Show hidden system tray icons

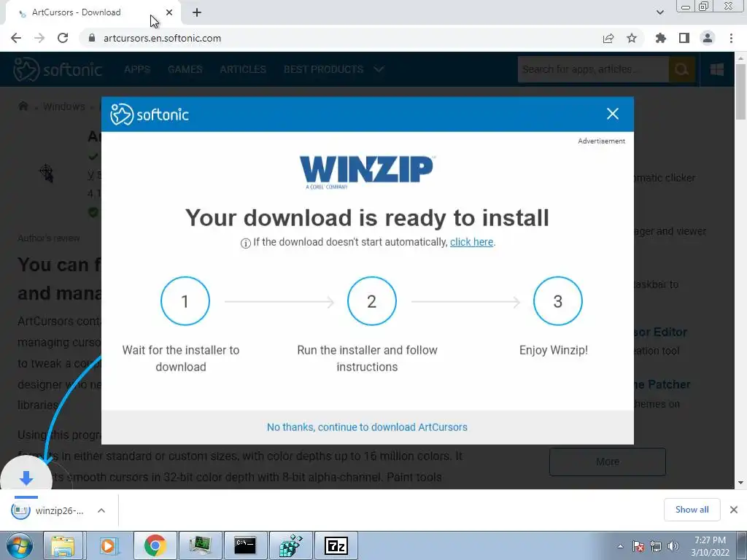(620, 546)
